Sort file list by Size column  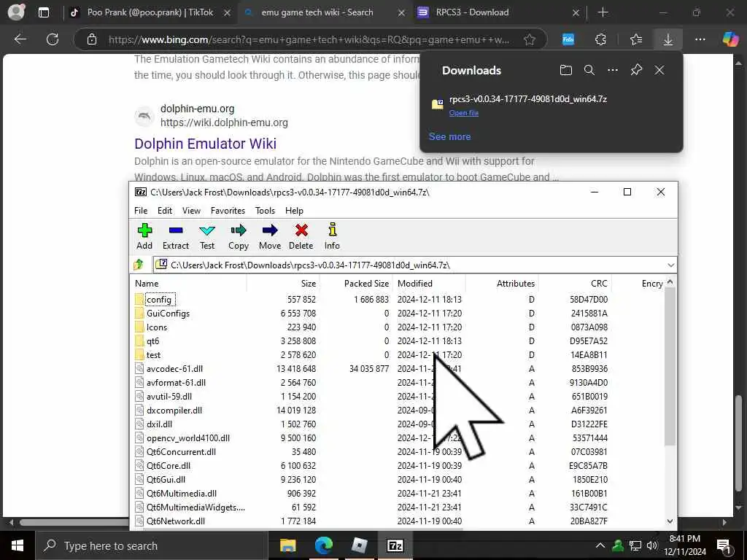(x=283, y=284)
